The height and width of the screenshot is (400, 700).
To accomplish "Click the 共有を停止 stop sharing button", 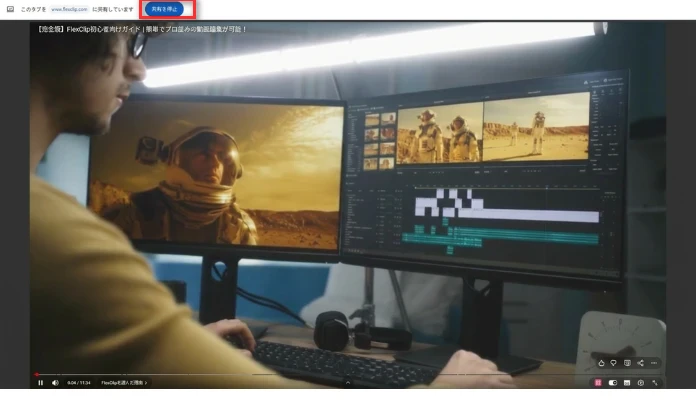I will (x=162, y=9).
